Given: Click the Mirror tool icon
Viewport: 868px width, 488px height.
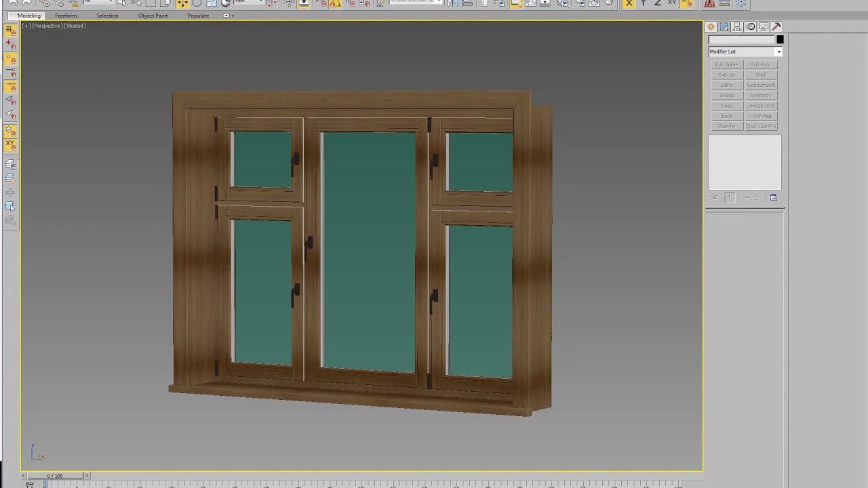Looking at the screenshot, I should [452, 3].
